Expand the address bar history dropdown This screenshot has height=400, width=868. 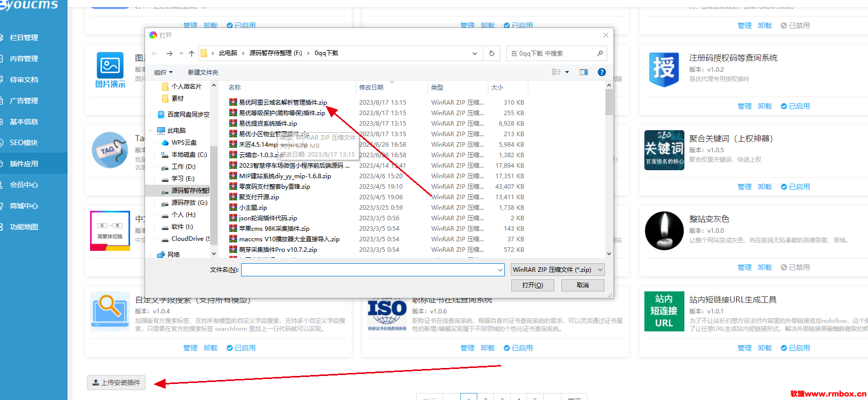[475, 53]
